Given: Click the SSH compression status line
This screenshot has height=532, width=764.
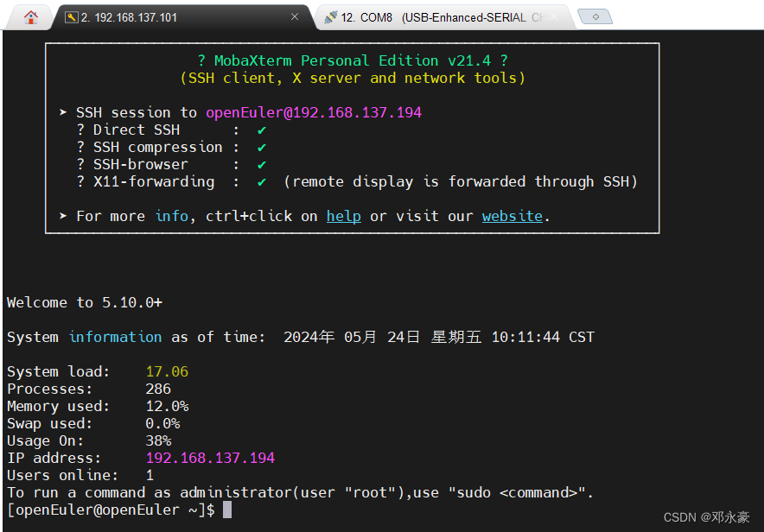Looking at the screenshot, I should pyautogui.click(x=171, y=147).
